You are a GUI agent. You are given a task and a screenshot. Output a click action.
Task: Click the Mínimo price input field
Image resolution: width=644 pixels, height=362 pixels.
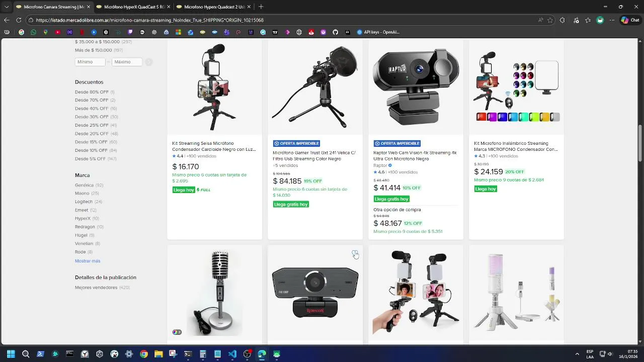pyautogui.click(x=90, y=62)
